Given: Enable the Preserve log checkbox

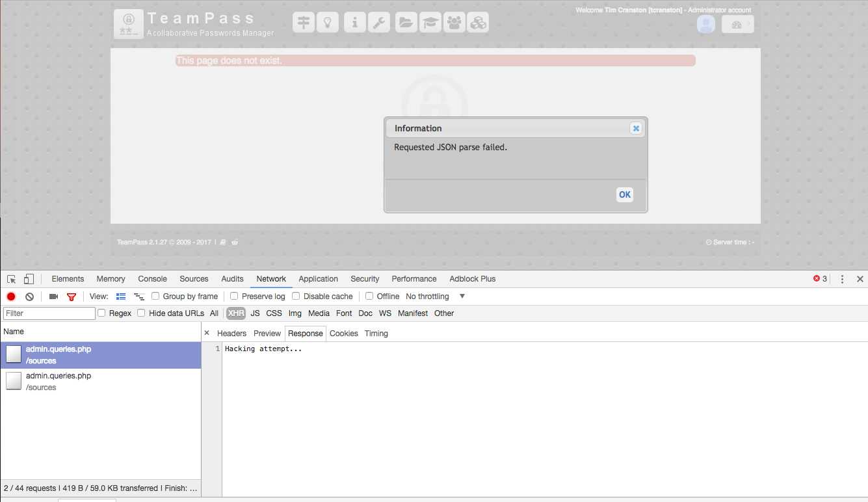Looking at the screenshot, I should [234, 297].
